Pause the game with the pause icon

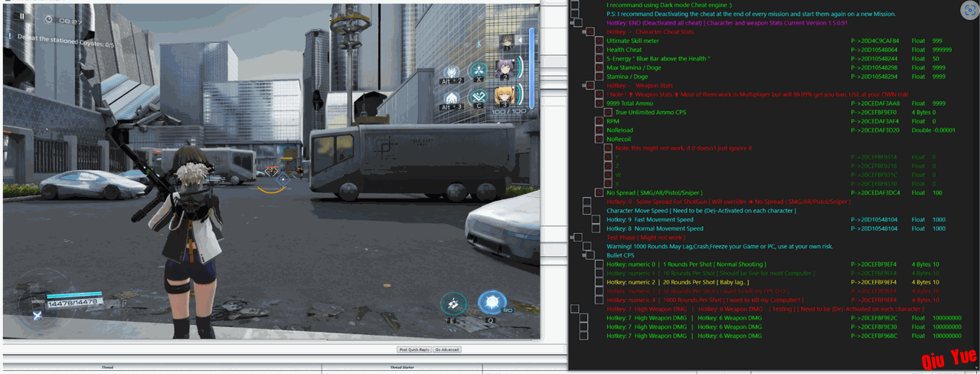(22, 16)
